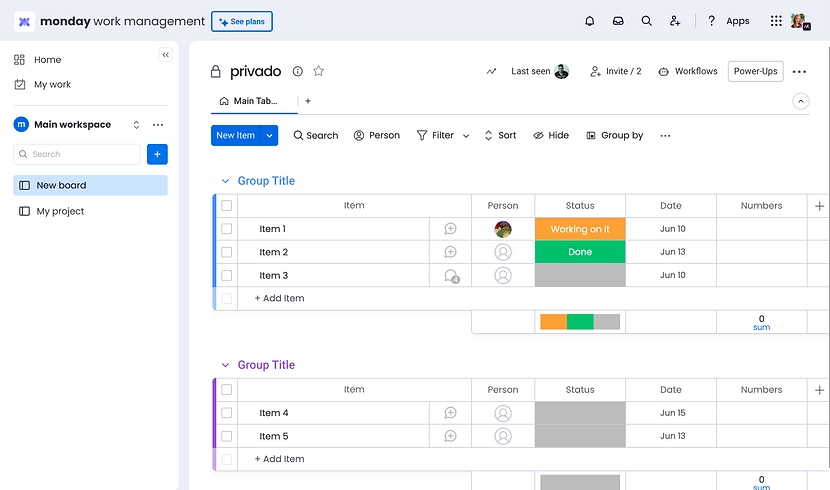Click the top bar search magnifier
830x490 pixels.
pos(646,21)
